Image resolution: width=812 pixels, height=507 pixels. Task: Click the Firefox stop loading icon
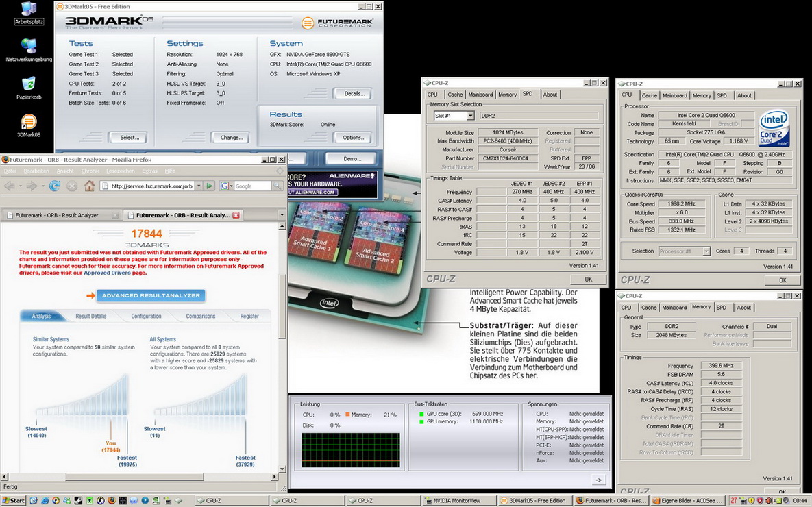pos(72,186)
